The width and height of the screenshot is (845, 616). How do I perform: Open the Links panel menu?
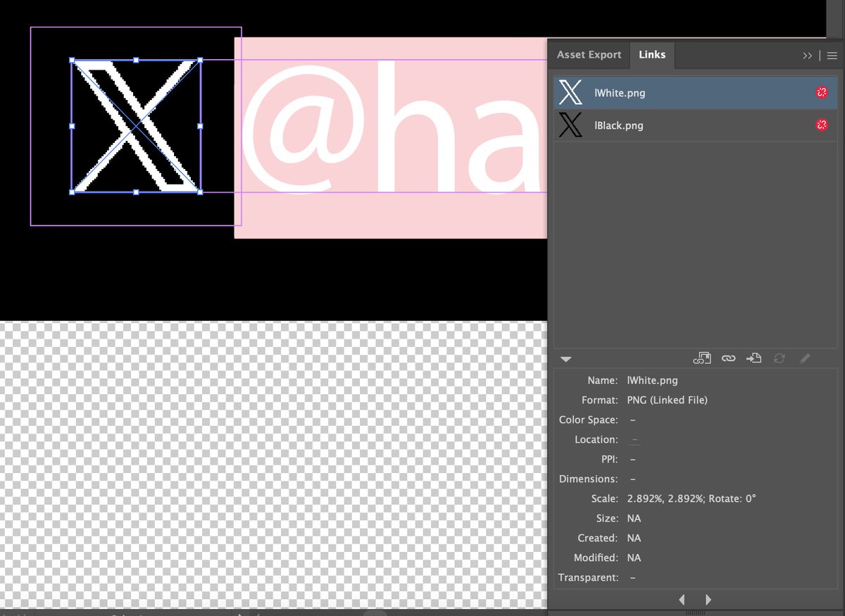pos(832,55)
